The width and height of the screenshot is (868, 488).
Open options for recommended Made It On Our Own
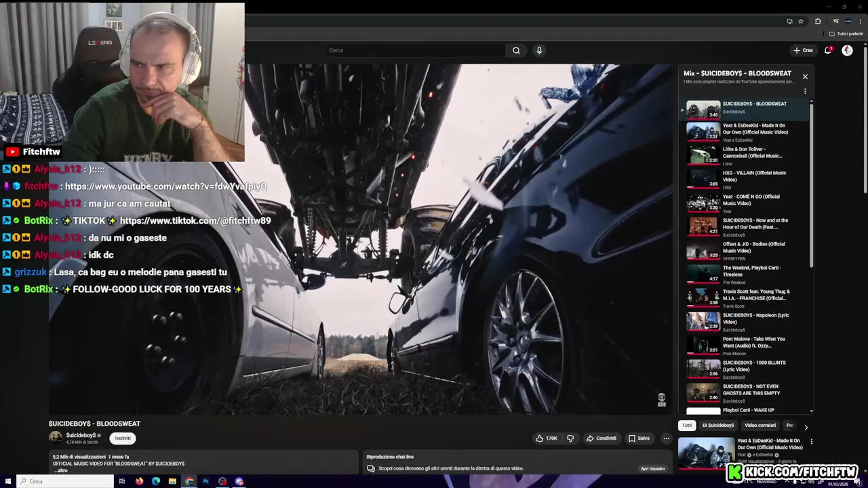811,442
